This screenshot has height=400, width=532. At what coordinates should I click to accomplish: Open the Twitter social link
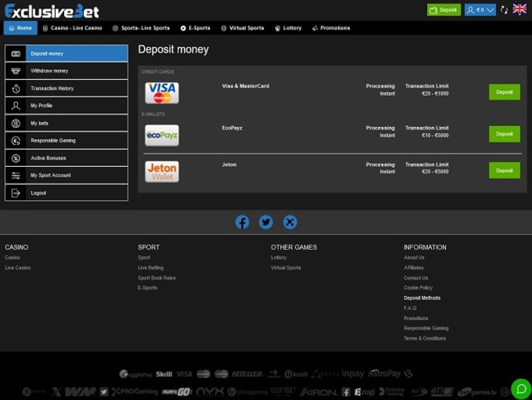click(x=266, y=222)
